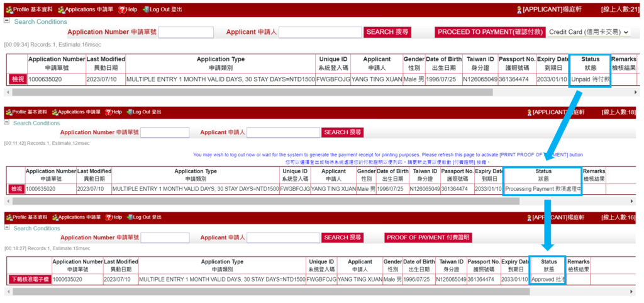Open Profile 基本資料 in the panel showing 線上人數:21
This screenshot has width=644, height=303.
tap(28, 9)
